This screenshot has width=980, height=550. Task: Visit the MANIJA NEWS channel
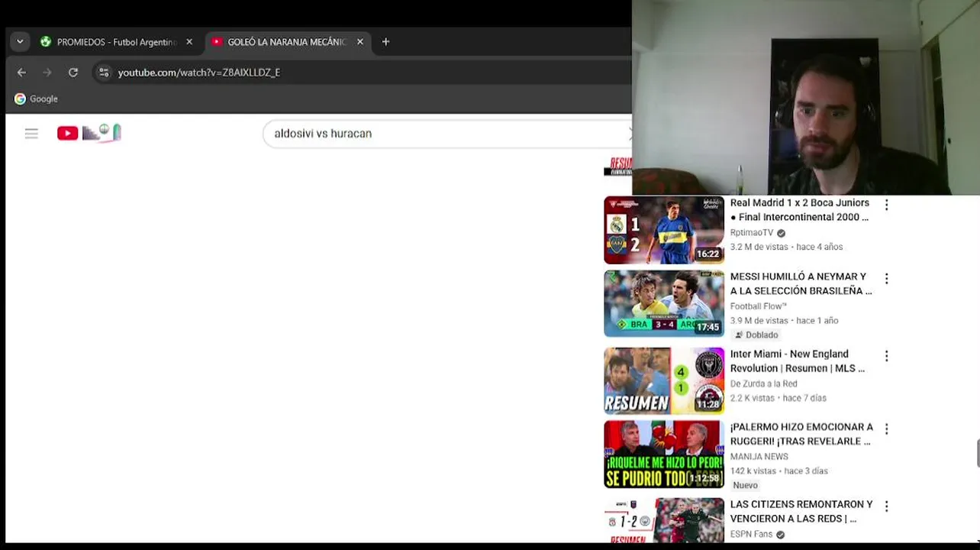[759, 457]
